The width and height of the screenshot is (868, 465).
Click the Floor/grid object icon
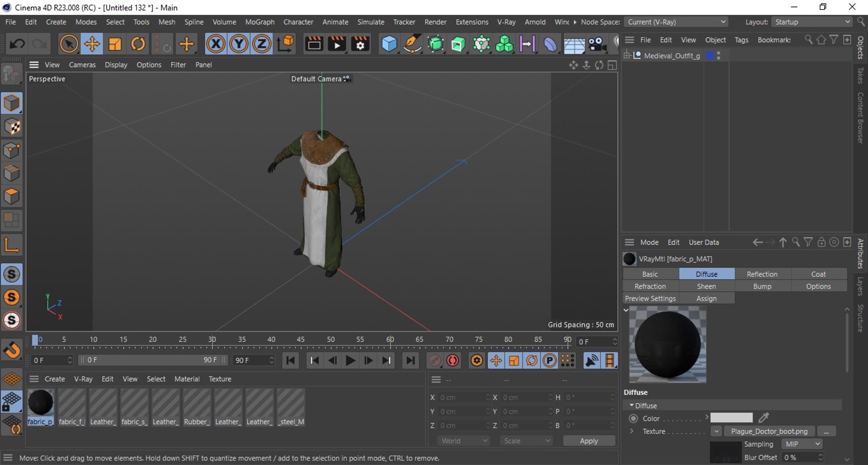click(574, 44)
